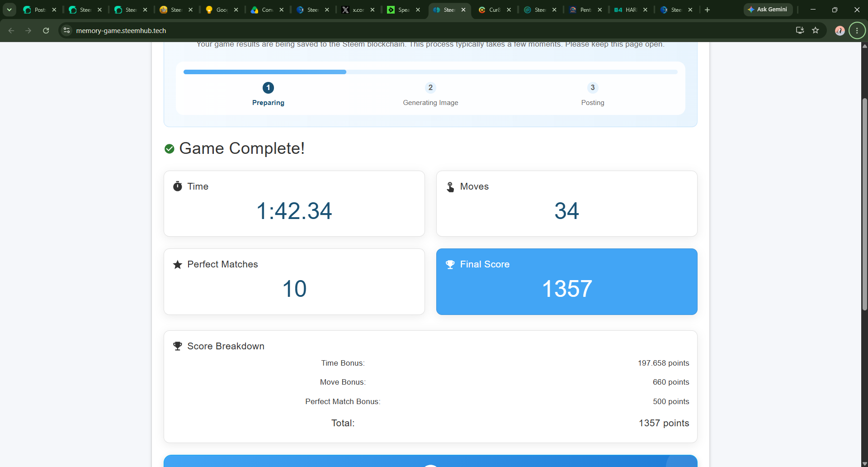Click step 3 Posting circle
The width and height of the screenshot is (868, 467).
pyautogui.click(x=593, y=87)
